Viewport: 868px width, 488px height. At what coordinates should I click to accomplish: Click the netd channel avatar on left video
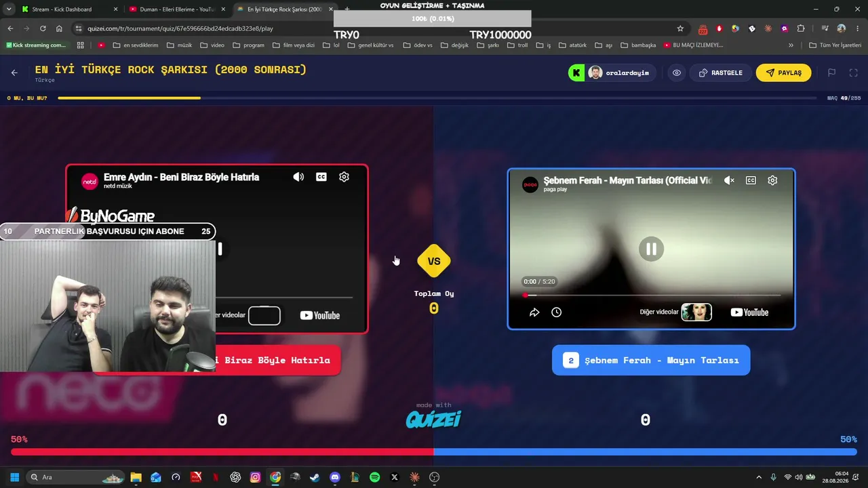click(90, 181)
